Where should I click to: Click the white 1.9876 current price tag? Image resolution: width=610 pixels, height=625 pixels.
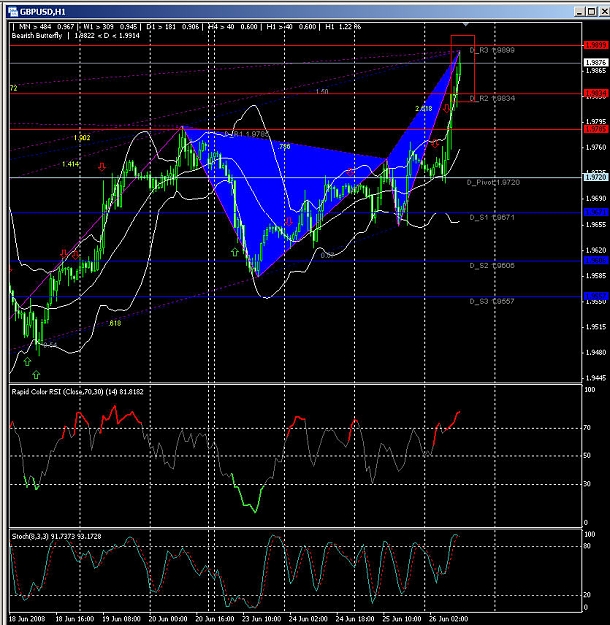pyautogui.click(x=596, y=63)
